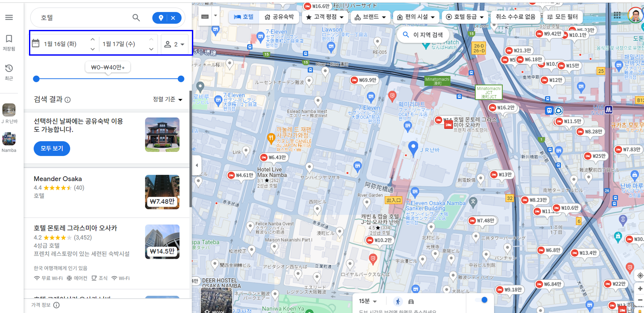Click the keyboard input tool icon
The image size is (644, 313).
click(205, 17)
